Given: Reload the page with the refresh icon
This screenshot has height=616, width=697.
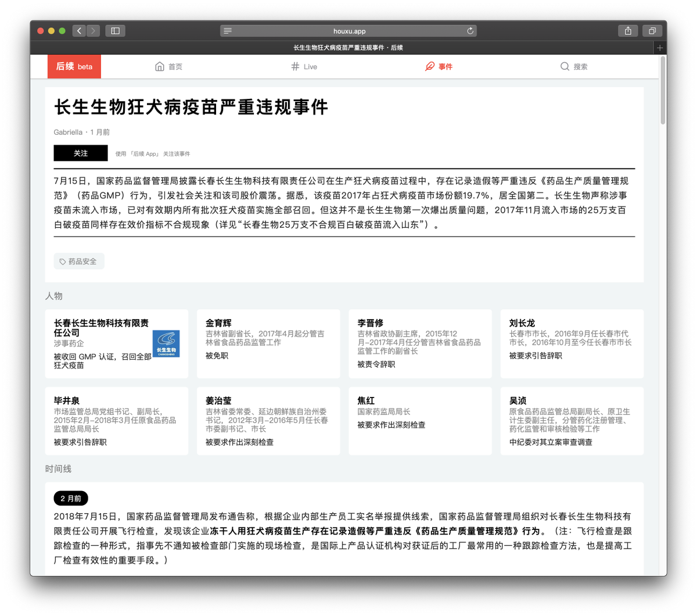Looking at the screenshot, I should click(x=470, y=31).
